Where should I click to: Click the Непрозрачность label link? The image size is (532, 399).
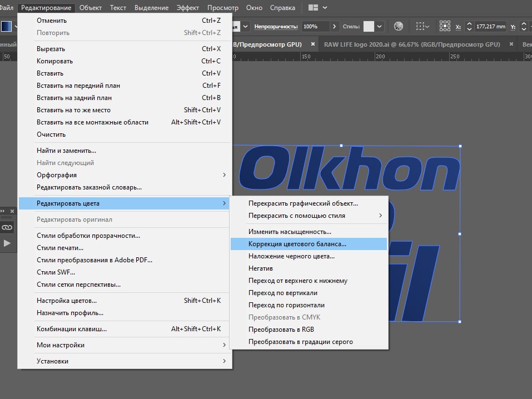pyautogui.click(x=276, y=27)
